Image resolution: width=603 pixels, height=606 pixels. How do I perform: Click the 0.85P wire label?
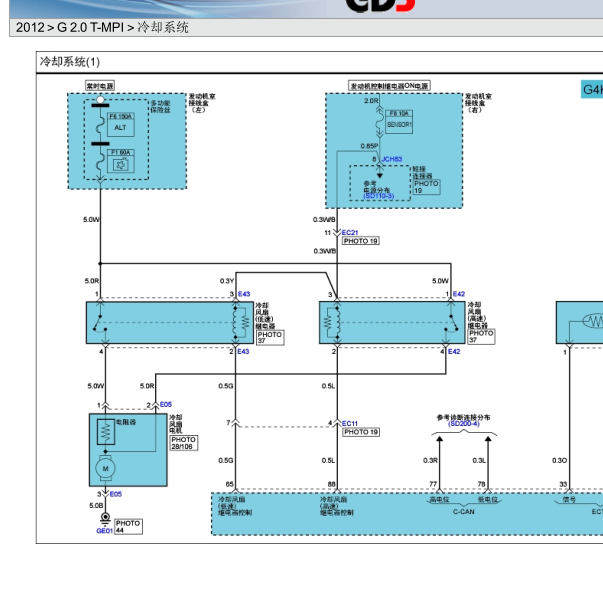369,146
